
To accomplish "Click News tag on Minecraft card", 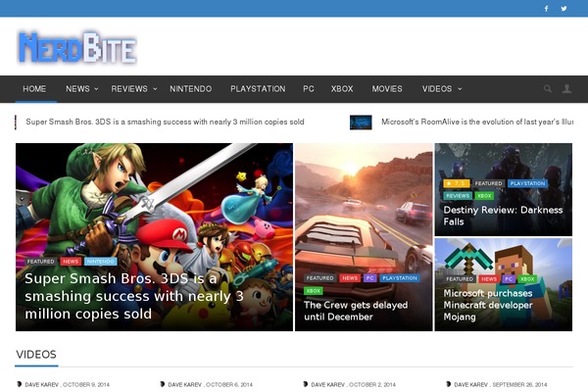I will tap(489, 279).
